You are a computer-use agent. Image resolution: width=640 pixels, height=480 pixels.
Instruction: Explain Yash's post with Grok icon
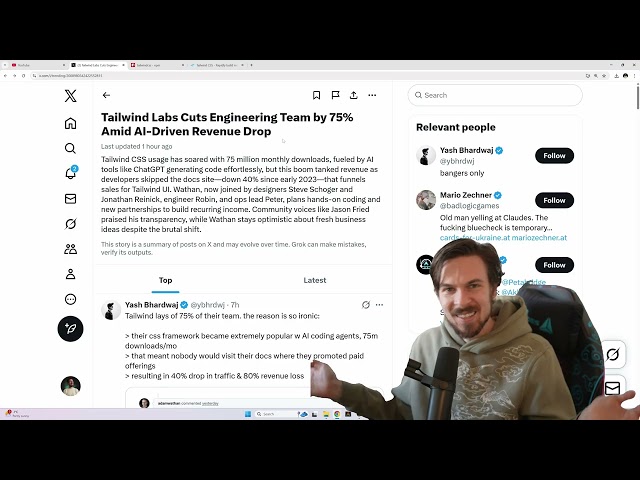coord(366,304)
